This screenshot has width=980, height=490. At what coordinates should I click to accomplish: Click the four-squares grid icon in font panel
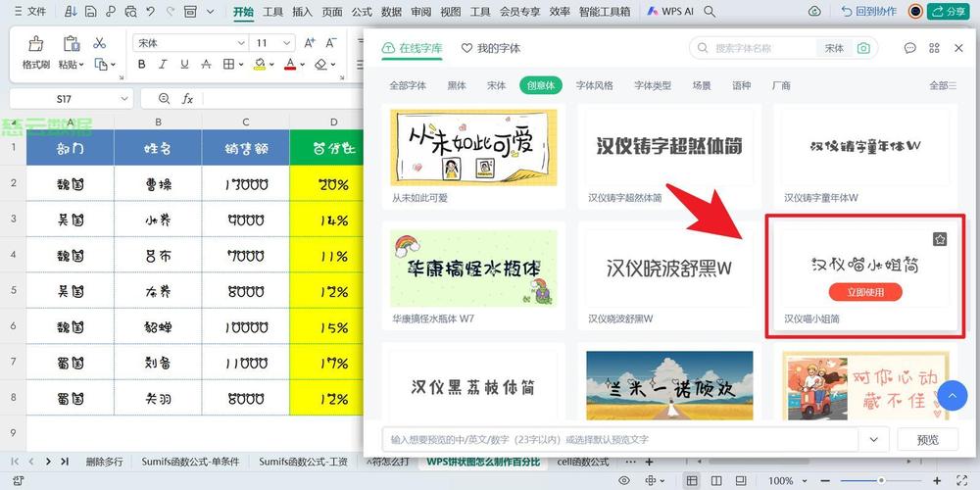(934, 48)
